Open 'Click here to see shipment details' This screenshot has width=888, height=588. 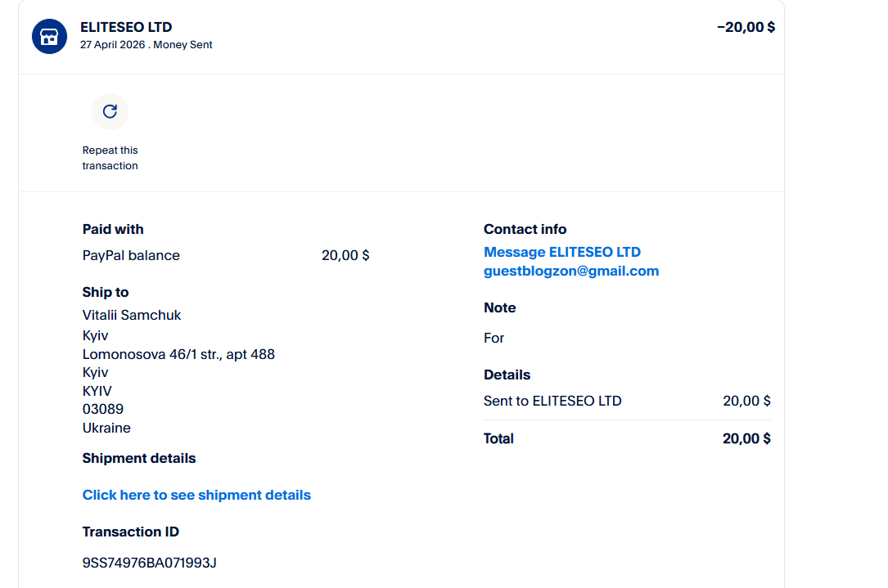[x=196, y=495]
